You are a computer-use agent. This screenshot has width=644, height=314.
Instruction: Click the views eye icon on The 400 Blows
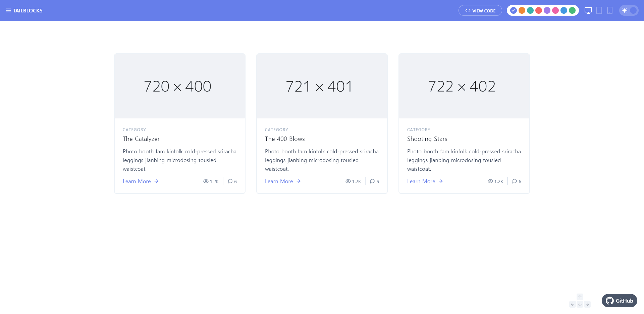tap(348, 181)
